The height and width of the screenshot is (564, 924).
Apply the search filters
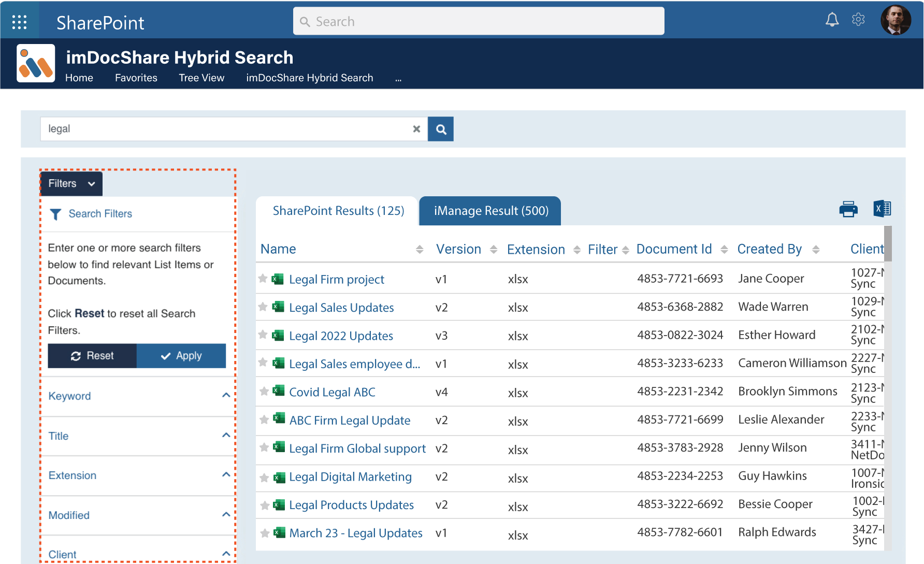(x=181, y=356)
